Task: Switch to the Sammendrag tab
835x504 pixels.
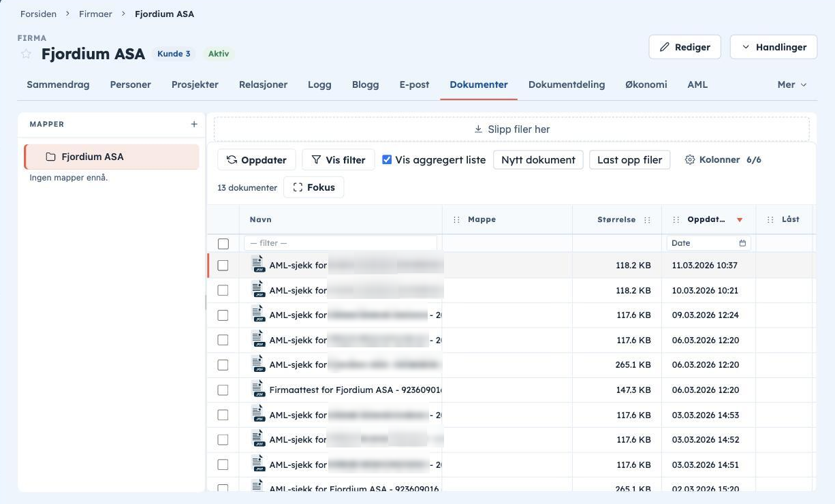Action: (58, 84)
